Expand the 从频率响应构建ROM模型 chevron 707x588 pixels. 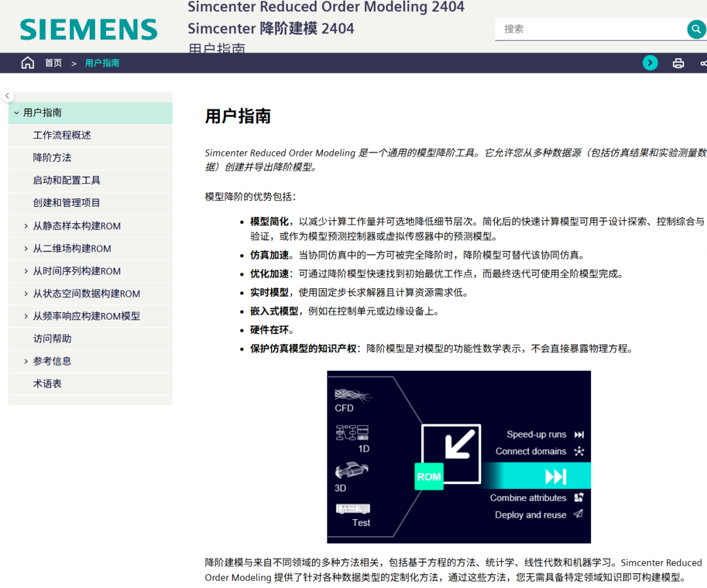[x=26, y=316]
